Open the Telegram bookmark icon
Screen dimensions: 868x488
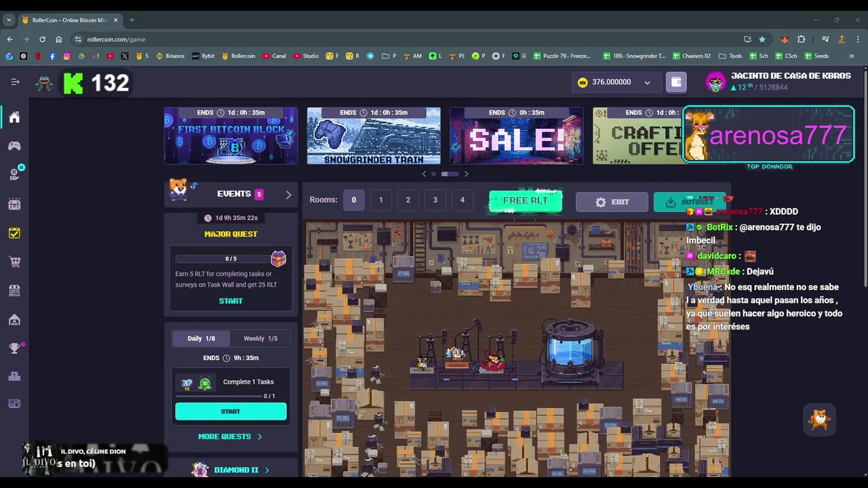coord(370,56)
